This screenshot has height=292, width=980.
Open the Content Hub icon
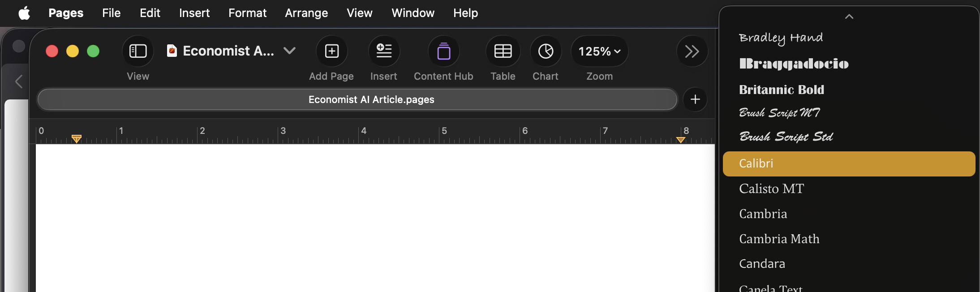(443, 51)
